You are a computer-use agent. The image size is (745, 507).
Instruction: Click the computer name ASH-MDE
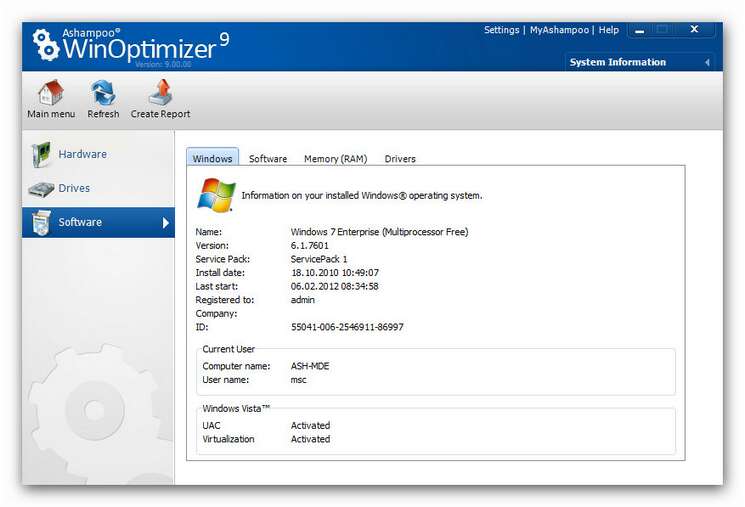tap(310, 366)
